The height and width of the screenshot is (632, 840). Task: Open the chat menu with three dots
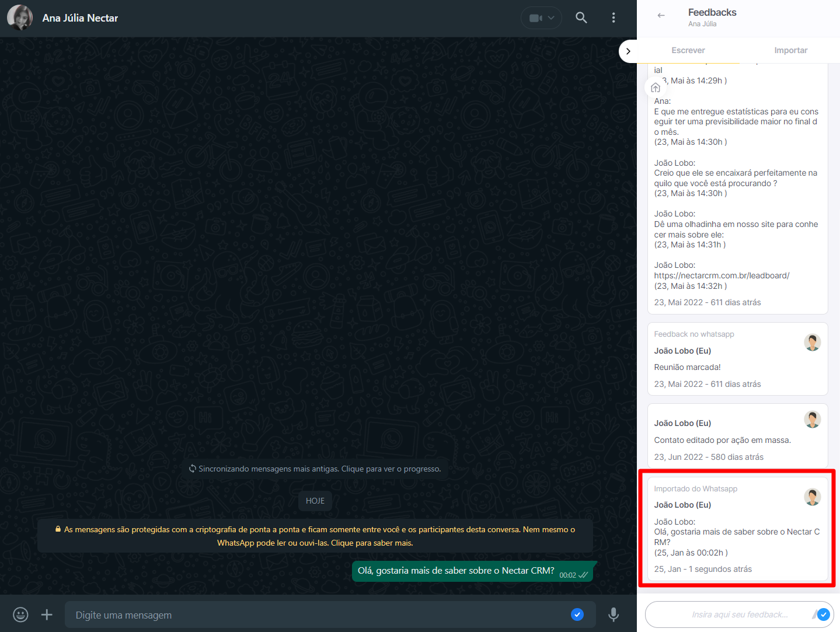click(614, 18)
